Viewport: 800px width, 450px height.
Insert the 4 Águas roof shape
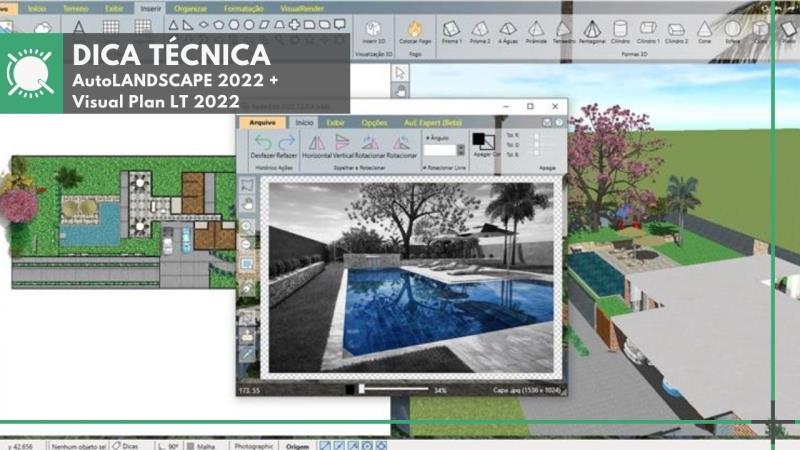508,29
